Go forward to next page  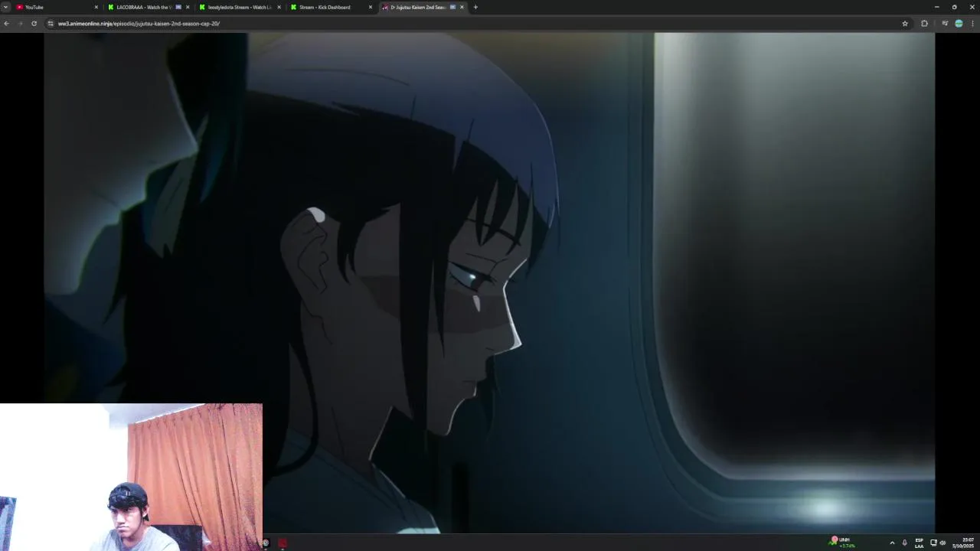click(x=20, y=23)
